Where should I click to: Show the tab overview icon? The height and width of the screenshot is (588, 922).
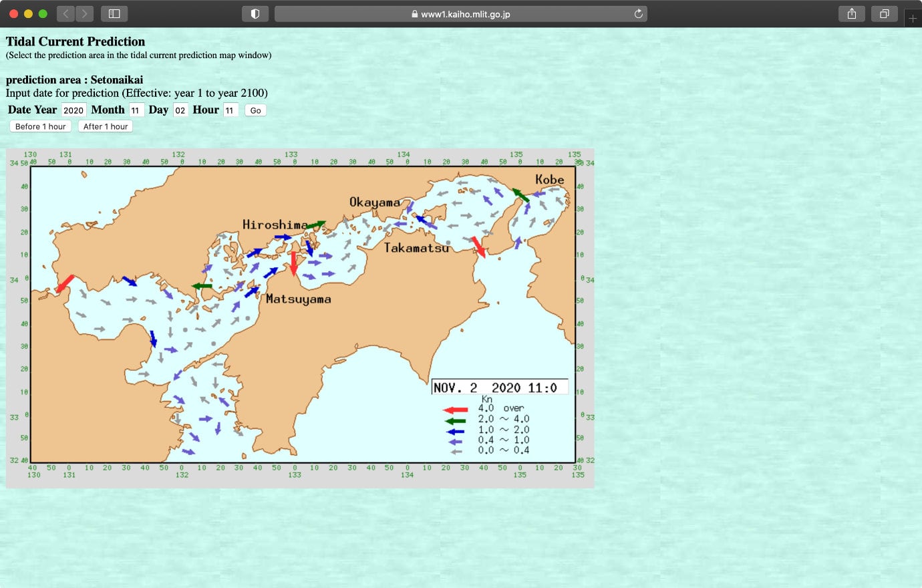(x=884, y=13)
